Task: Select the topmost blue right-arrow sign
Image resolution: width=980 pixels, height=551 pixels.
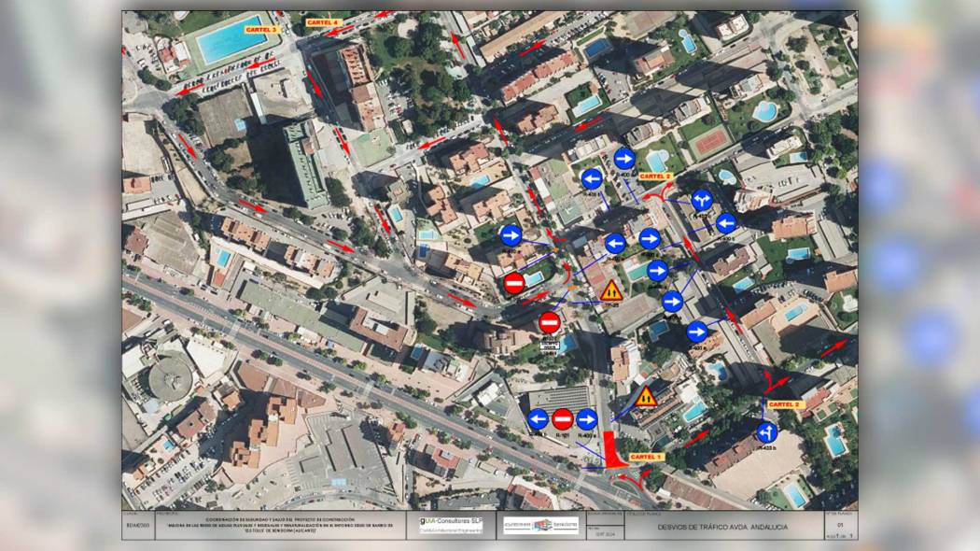Action: [624, 158]
